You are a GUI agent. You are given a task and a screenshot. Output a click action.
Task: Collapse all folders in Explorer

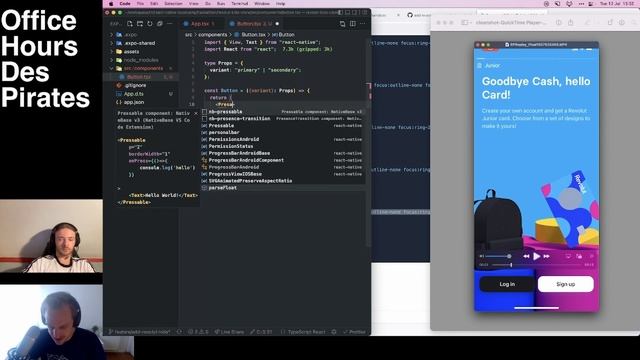pos(160,24)
